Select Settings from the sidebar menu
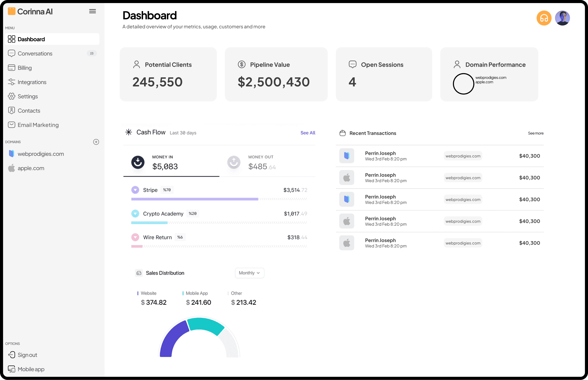 (27, 96)
